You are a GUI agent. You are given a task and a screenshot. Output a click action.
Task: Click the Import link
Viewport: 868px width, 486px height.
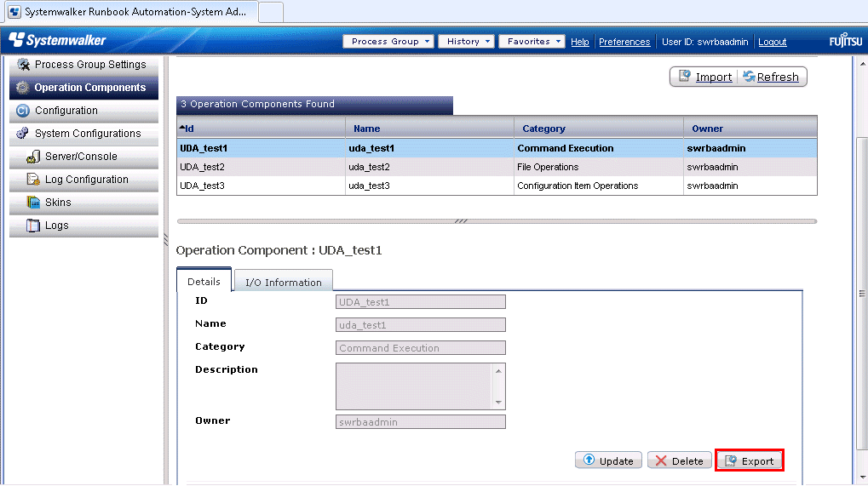(714, 77)
